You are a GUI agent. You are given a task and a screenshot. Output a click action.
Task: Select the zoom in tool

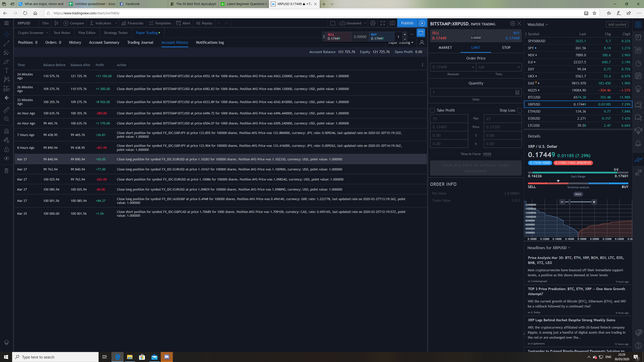7,119
